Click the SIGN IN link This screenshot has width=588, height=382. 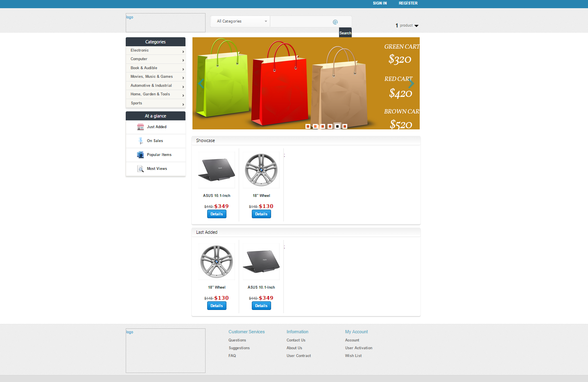(380, 3)
